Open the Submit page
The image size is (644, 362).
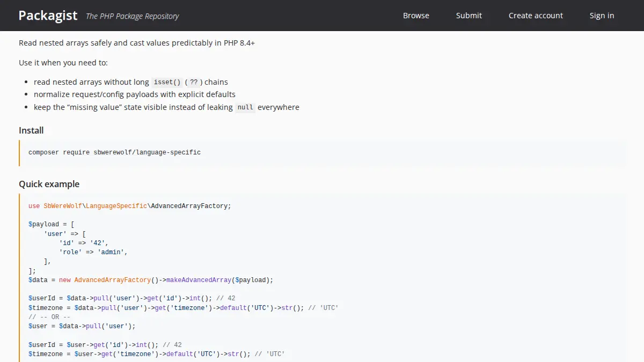tap(469, 16)
